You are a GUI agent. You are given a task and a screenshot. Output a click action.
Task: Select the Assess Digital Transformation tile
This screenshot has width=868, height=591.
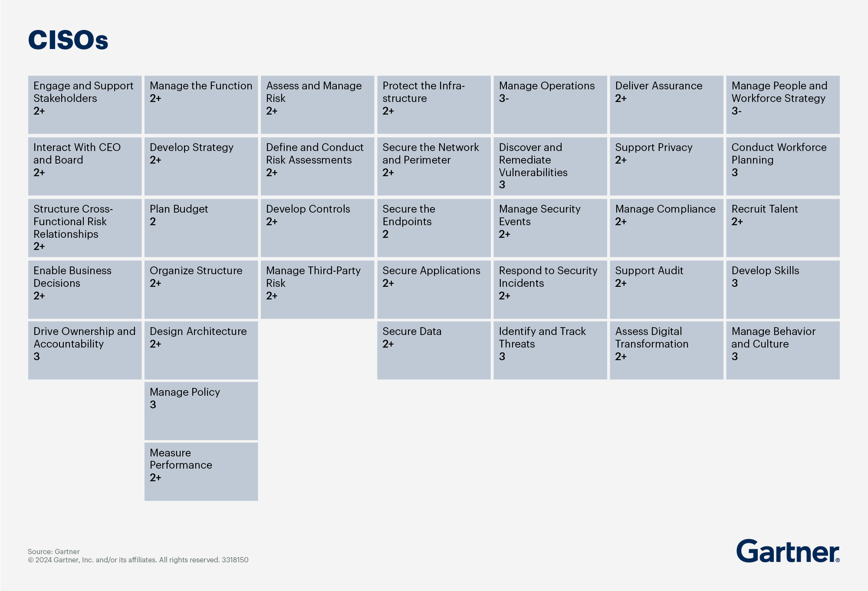pyautogui.click(x=666, y=350)
